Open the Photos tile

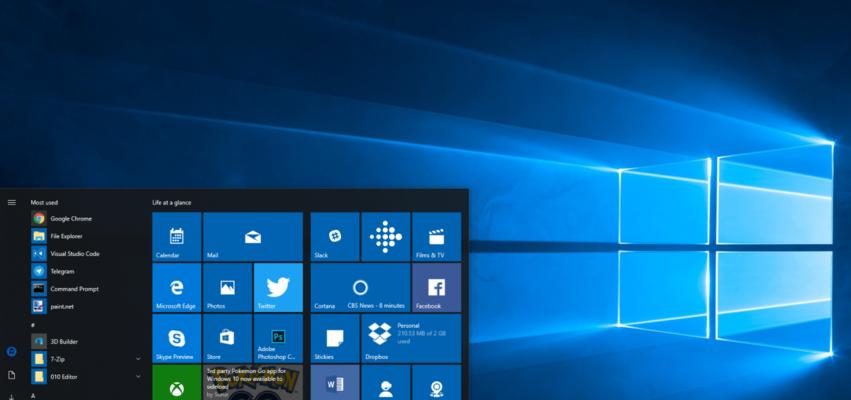coord(227,288)
